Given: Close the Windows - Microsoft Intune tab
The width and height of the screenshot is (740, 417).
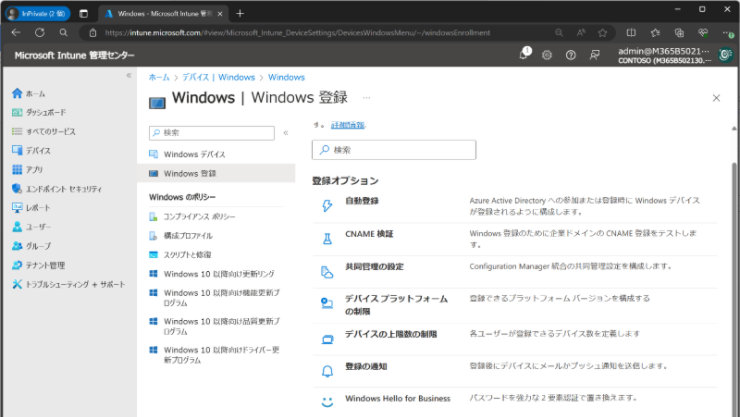Looking at the screenshot, I should click(220, 14).
